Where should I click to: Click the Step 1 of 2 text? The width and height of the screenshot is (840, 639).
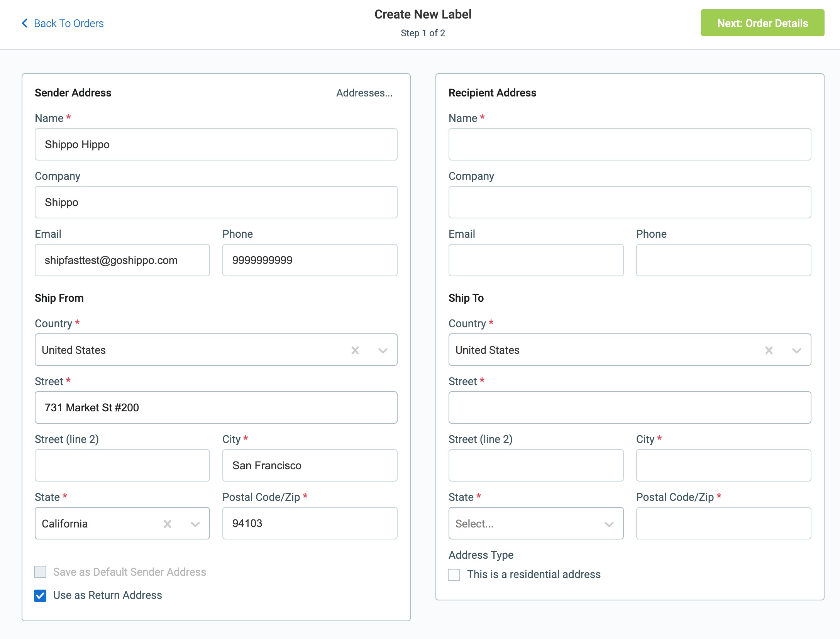coord(423,33)
